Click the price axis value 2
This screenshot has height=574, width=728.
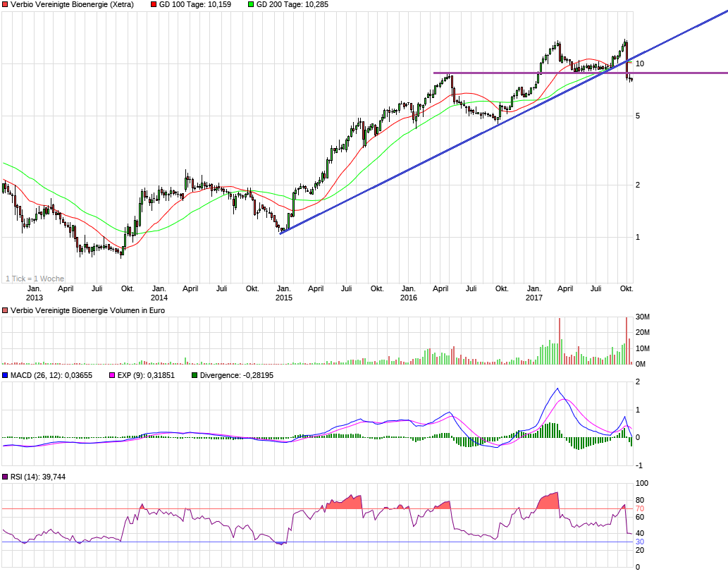[x=638, y=185]
